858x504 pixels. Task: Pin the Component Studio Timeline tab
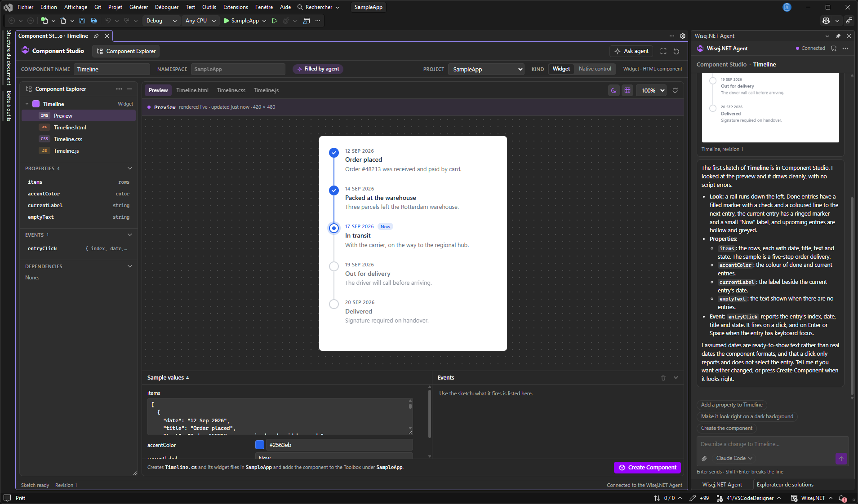point(96,36)
